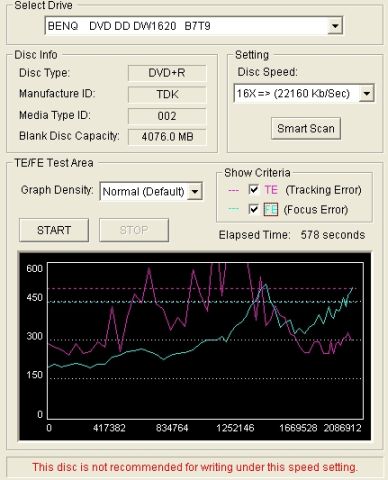Viewport: 388px width, 480px height.
Task: Click the Manufacture ID value TDK
Action: [x=167, y=94]
